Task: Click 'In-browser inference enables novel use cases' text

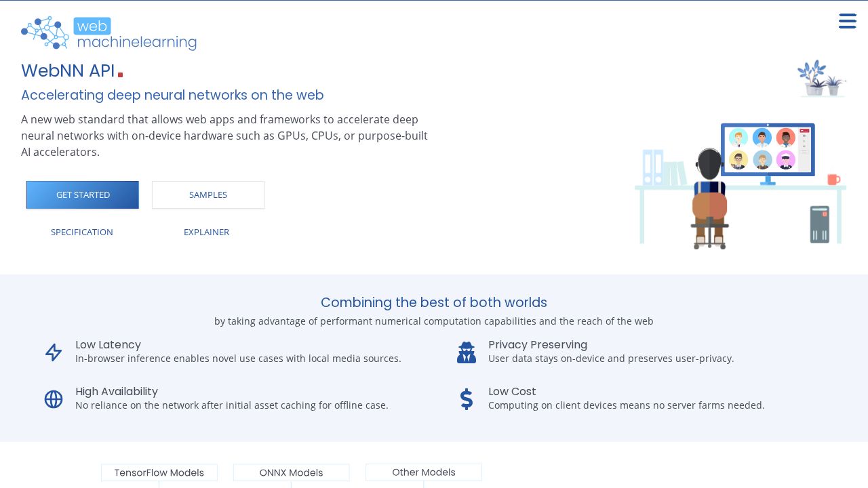Action: pyautogui.click(x=238, y=358)
